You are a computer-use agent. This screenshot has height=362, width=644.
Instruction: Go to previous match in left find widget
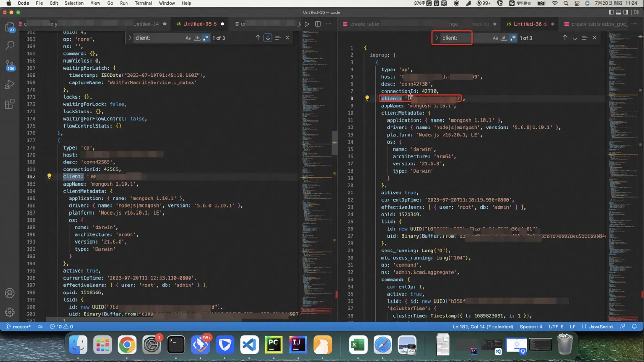[258, 38]
